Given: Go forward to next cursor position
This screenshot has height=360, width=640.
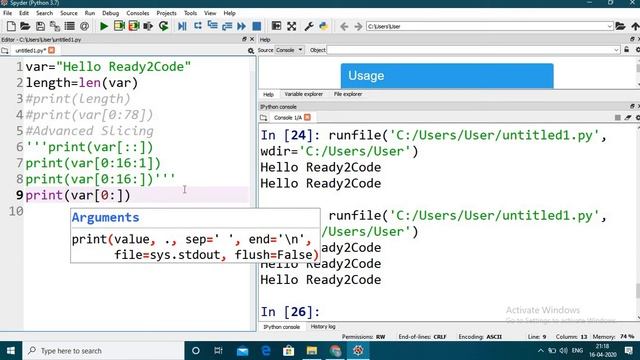Looking at the screenshot, I should click(x=358, y=27).
